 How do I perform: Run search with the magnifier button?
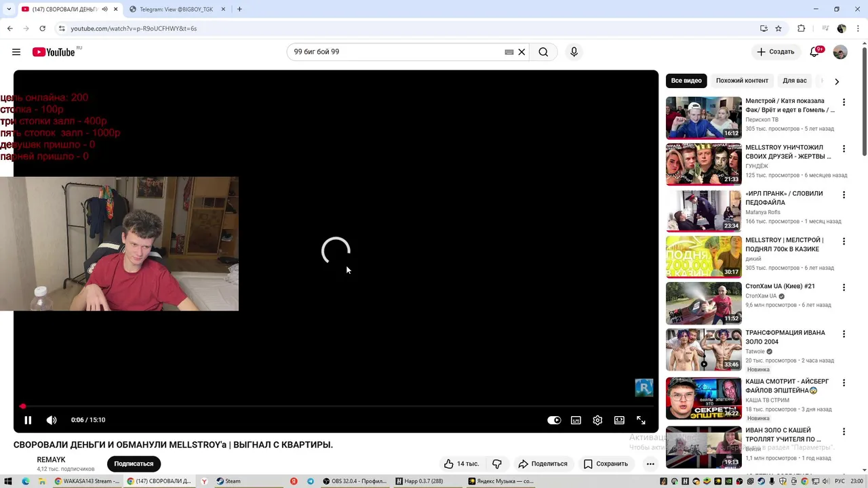coord(543,52)
